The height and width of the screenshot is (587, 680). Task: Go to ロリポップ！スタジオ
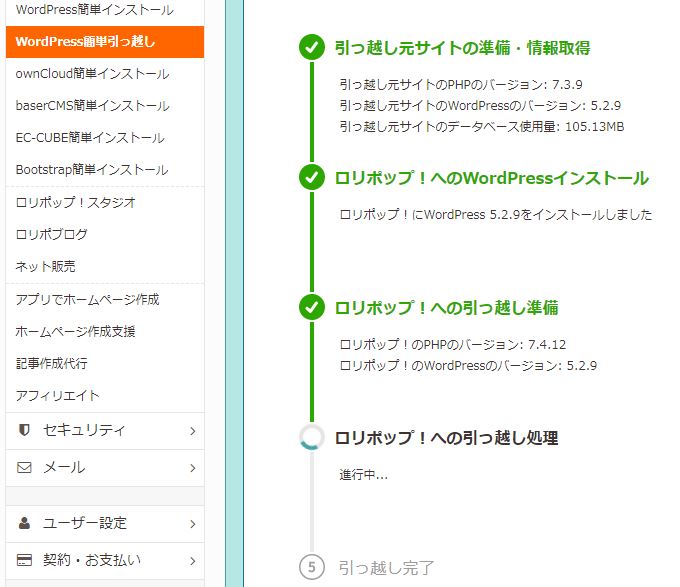tap(76, 202)
